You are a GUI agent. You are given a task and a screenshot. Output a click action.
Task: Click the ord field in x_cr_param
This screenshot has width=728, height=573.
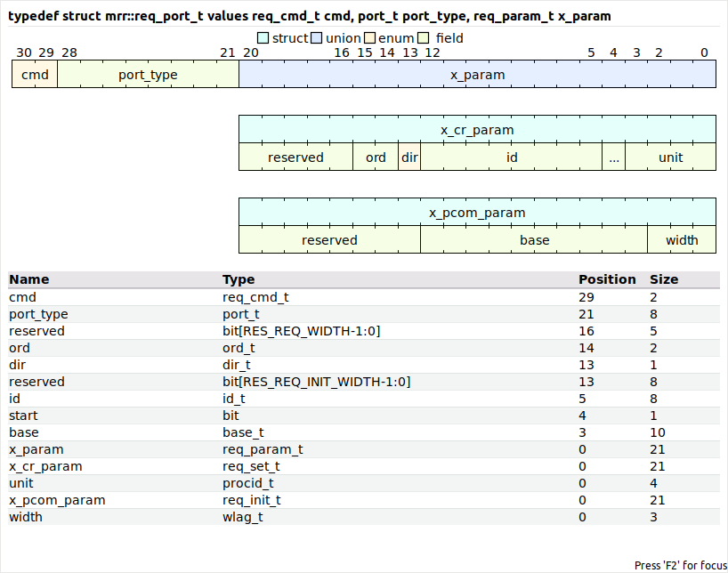[x=376, y=157]
